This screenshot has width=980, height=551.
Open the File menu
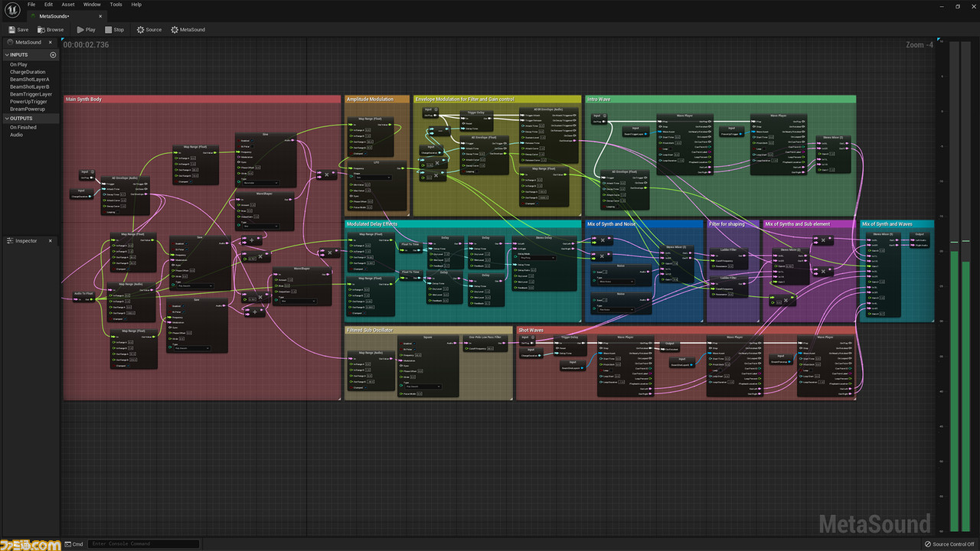[x=31, y=5]
